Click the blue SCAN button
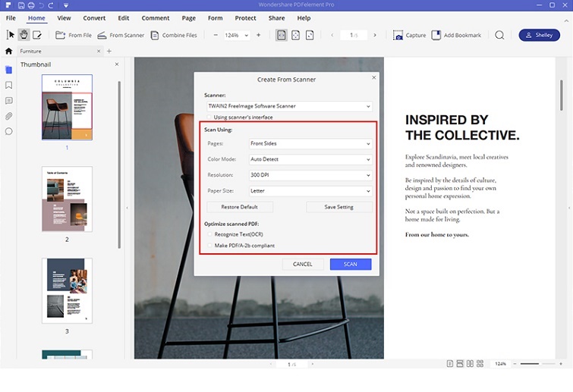This screenshot has width=573, height=392. pyautogui.click(x=350, y=264)
